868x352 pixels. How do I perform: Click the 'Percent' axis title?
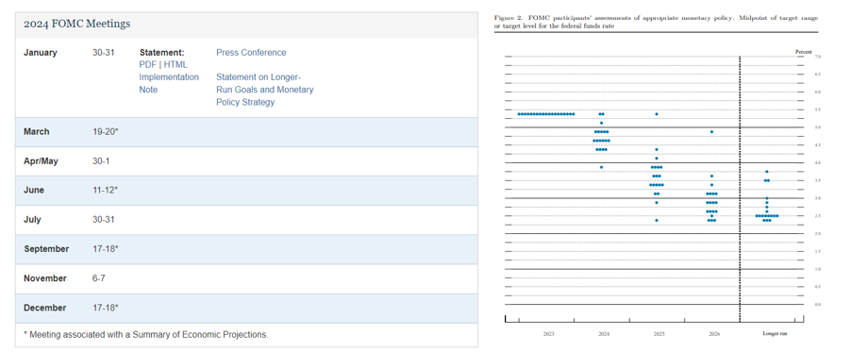[x=803, y=52]
